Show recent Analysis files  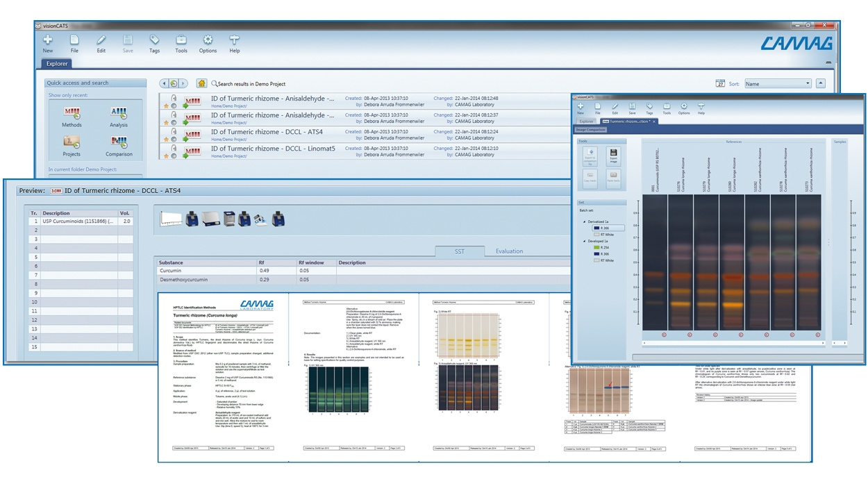click(119, 116)
